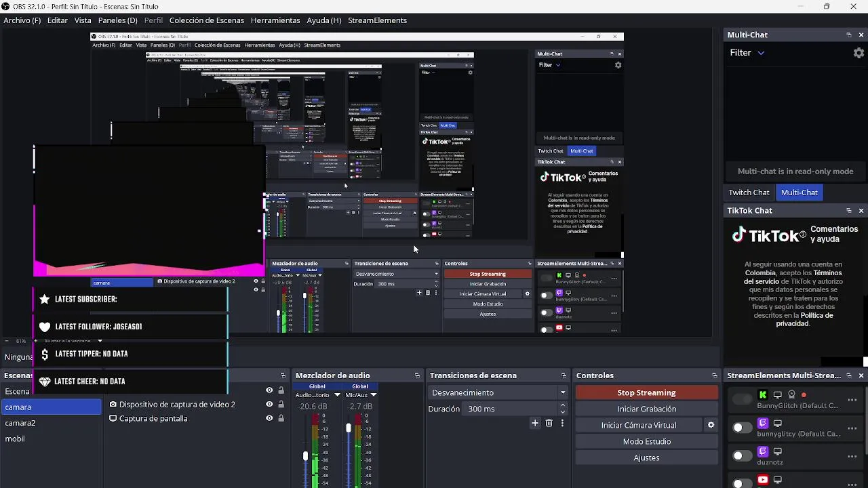Click the Duración 300 ms field
The height and width of the screenshot is (488, 868).
511,409
